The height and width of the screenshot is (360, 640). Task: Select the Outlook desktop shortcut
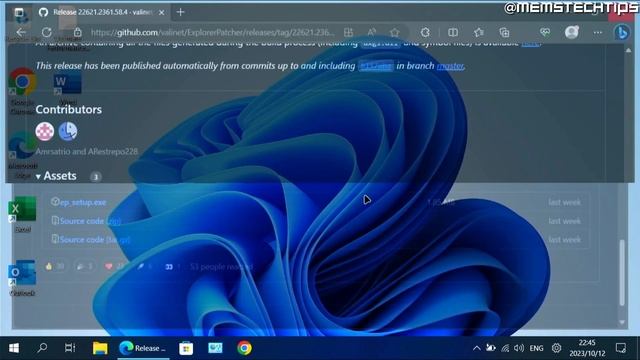point(22,278)
